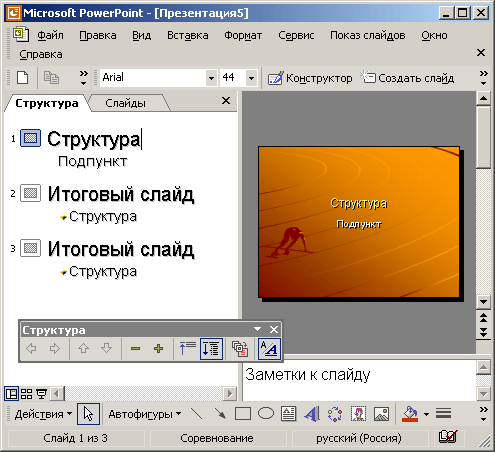Open the Вставка menu
495x452 pixels.
pyautogui.click(x=188, y=35)
